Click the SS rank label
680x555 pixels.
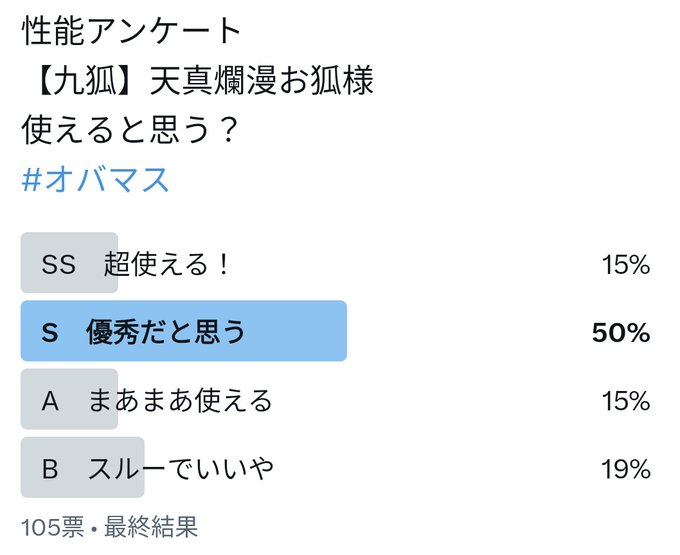point(59,264)
